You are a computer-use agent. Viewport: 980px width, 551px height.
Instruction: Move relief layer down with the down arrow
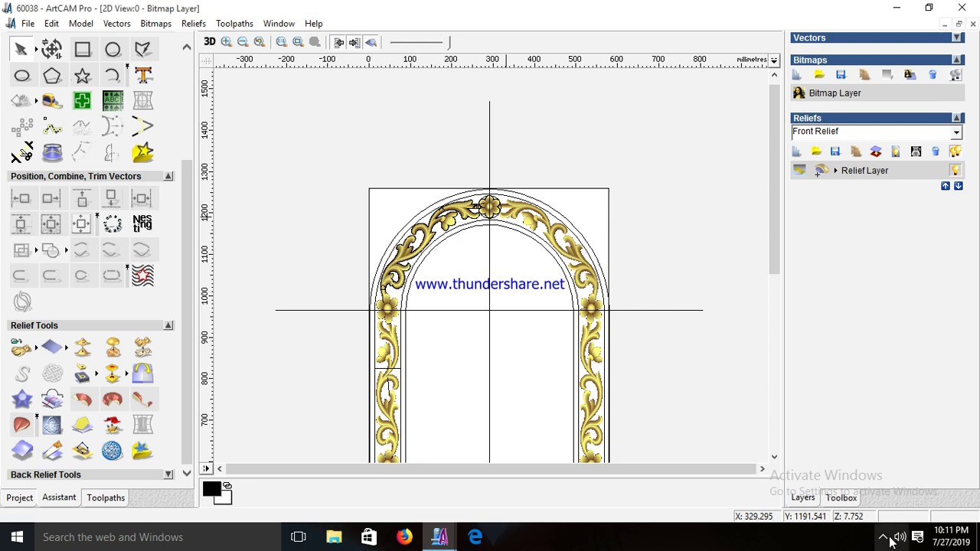[958, 186]
